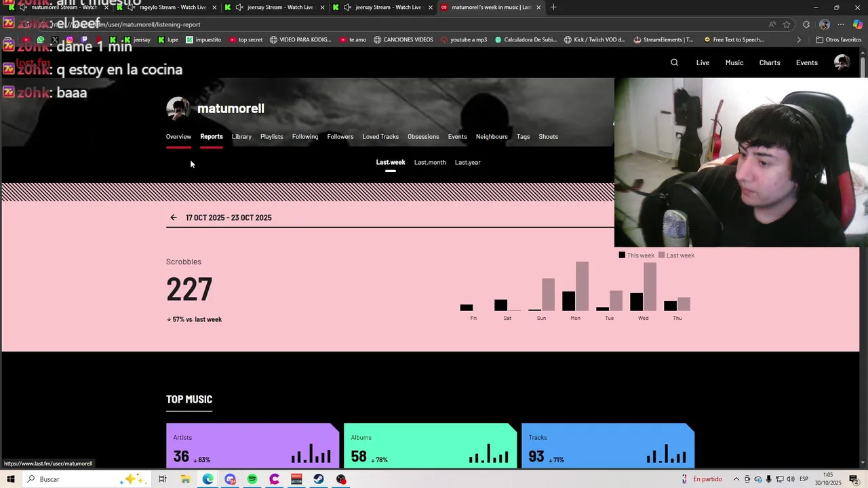Switch to the Last.year report
868x488 pixels.
[467, 163]
